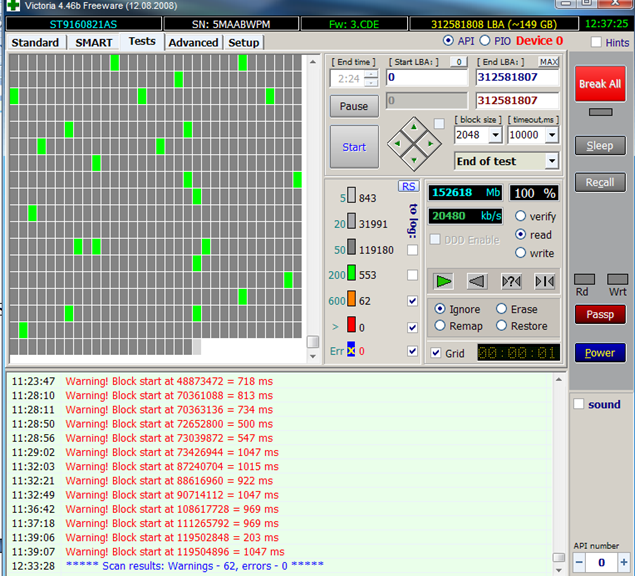
Task: Click the Rd read indicator
Action: point(584,279)
